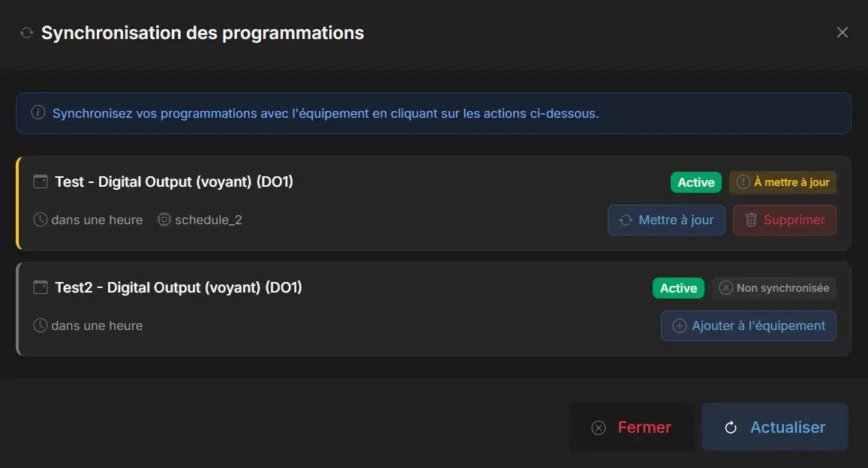Toggle the Active status badge on Test2
Image resolution: width=868 pixels, height=468 pixels.
click(678, 288)
